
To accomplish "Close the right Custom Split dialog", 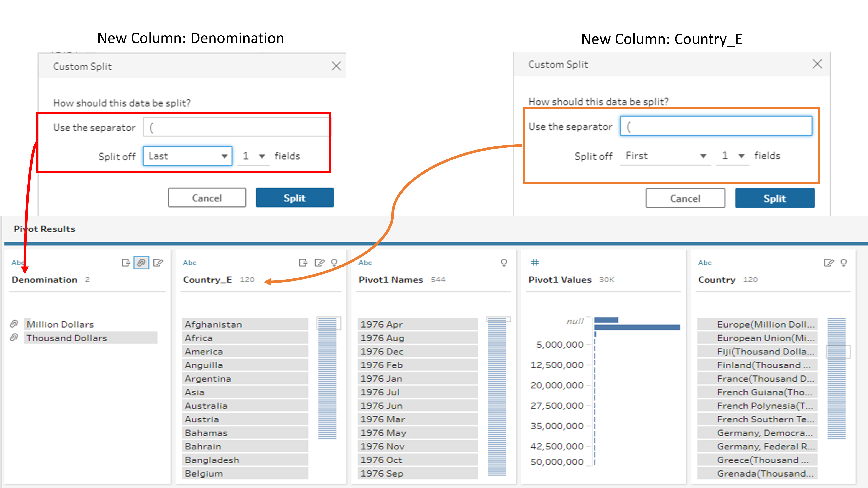I will [x=817, y=64].
